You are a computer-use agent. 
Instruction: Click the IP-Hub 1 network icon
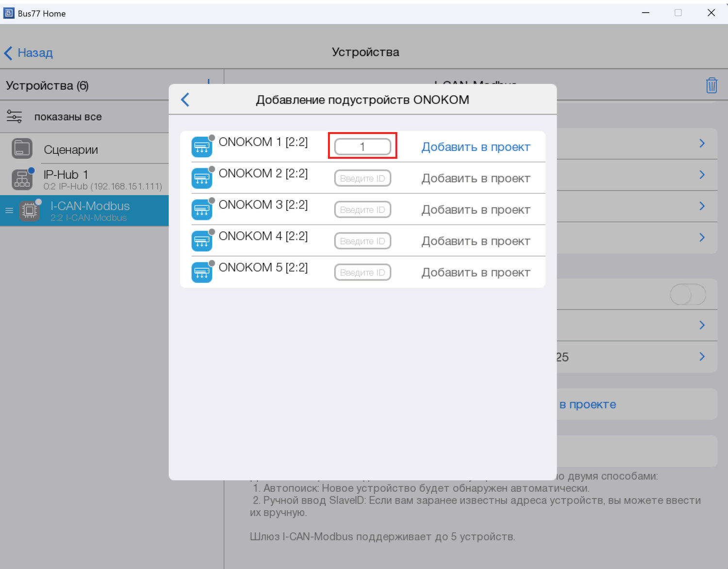22,179
